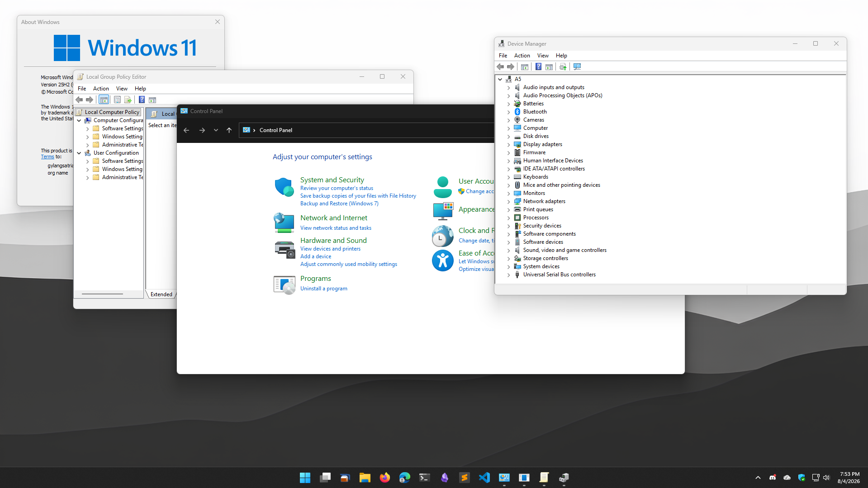
Task: Open View menu in Device Manager
Action: pos(543,56)
